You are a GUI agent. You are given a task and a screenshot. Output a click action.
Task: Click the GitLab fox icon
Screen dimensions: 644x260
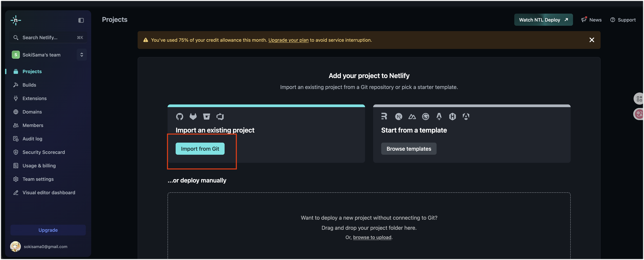tap(193, 117)
